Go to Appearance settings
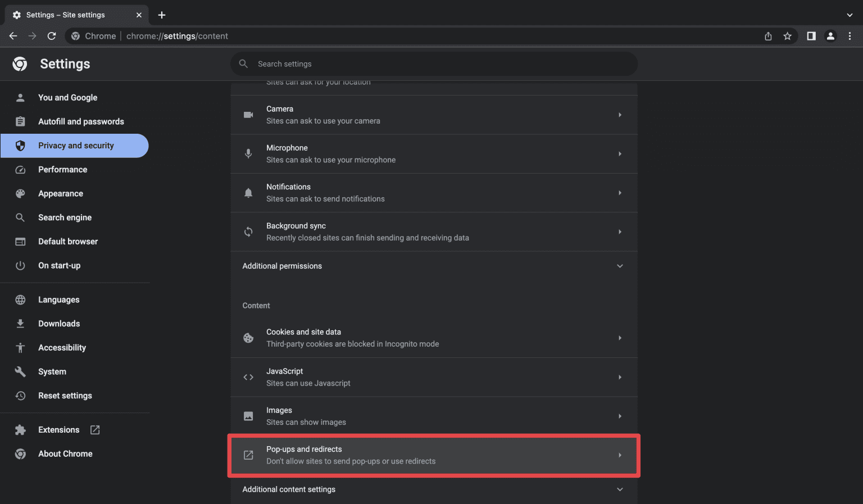The width and height of the screenshot is (863, 504). click(60, 193)
